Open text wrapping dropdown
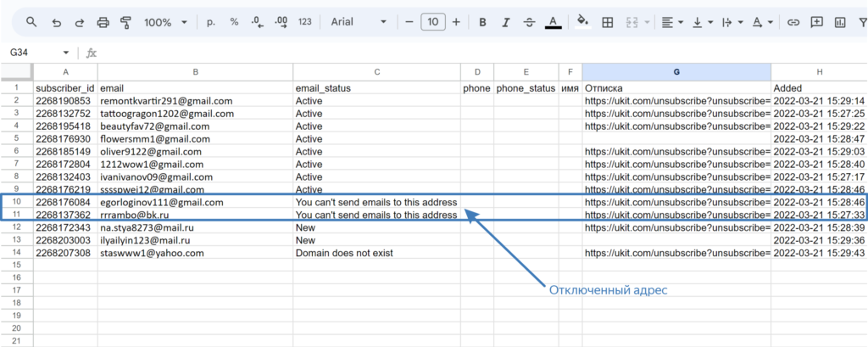The height and width of the screenshot is (347, 868). [x=732, y=22]
